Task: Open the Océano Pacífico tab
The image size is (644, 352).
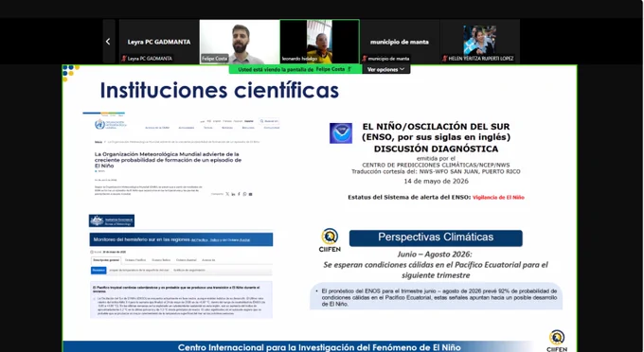Action: (135, 260)
